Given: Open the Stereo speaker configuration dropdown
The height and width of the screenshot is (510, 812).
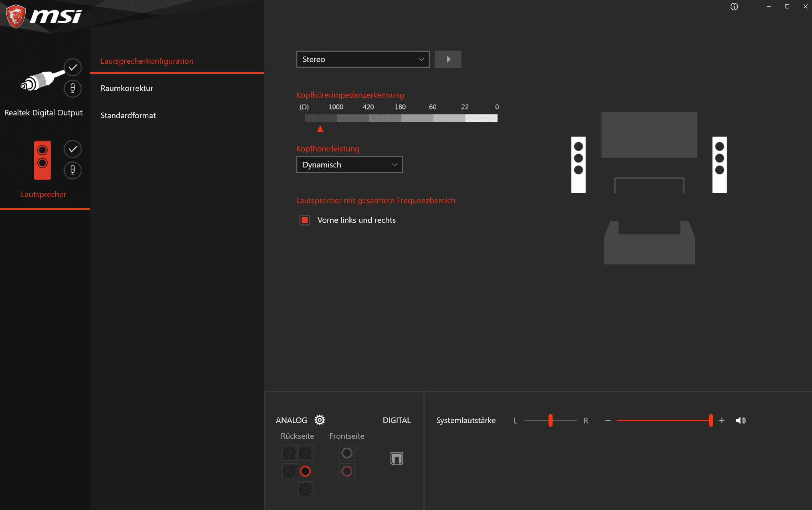Looking at the screenshot, I should [362, 59].
